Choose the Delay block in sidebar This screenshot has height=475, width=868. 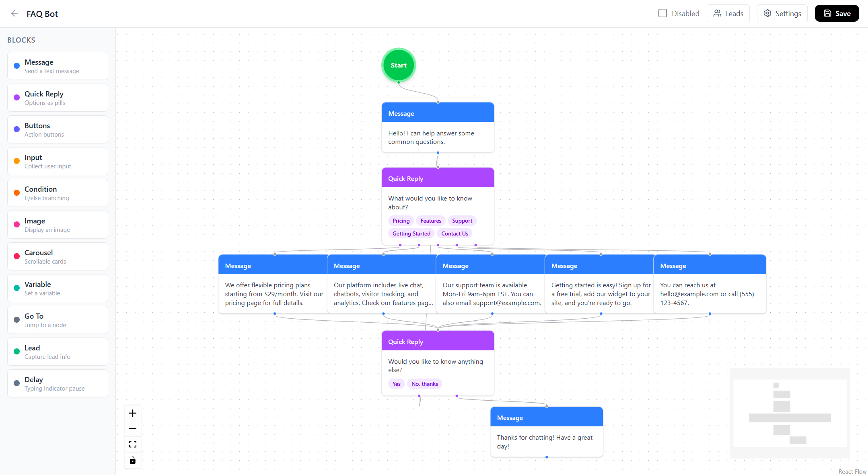[58, 383]
